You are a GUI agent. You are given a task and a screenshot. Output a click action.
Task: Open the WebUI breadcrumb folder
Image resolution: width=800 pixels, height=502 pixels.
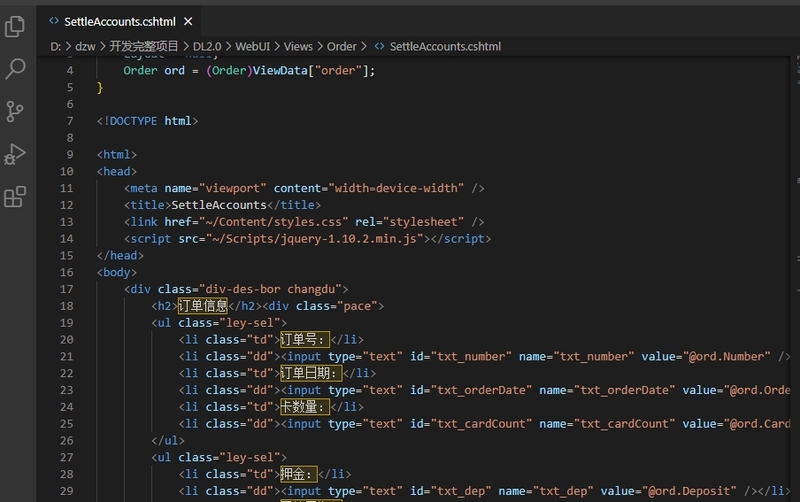tap(253, 46)
